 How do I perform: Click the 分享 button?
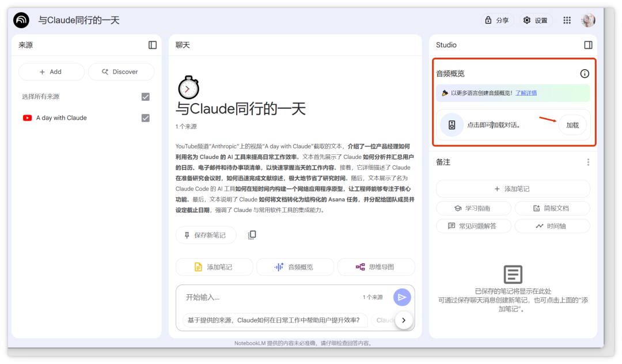coord(497,20)
